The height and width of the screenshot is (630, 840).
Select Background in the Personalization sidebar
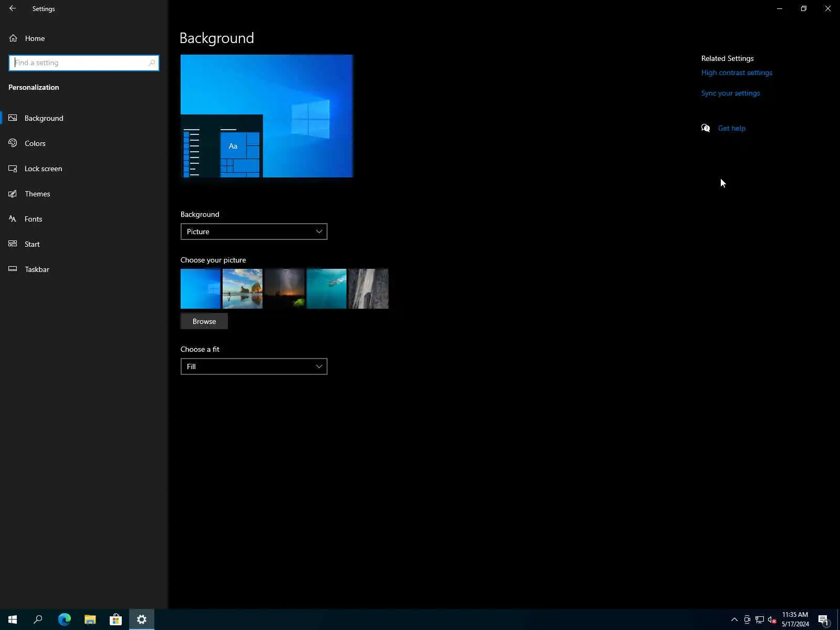(84, 118)
